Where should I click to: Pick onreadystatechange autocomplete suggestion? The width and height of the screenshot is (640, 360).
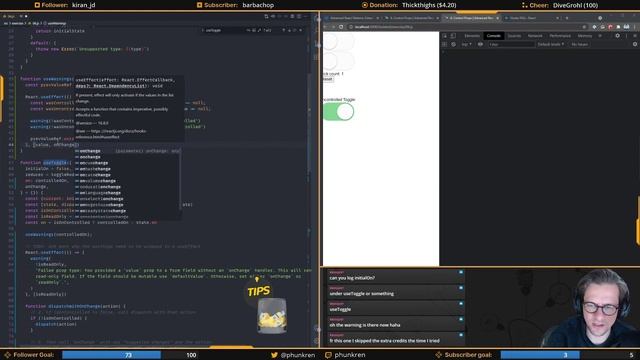click(x=127, y=211)
